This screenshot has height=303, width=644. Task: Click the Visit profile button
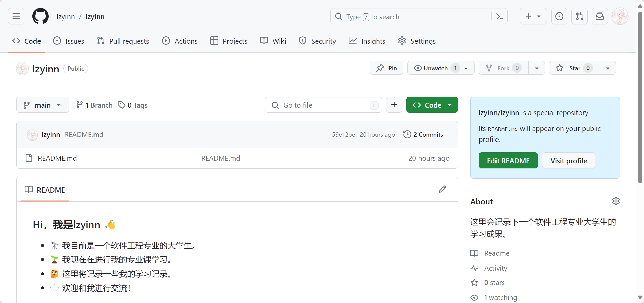pyautogui.click(x=569, y=160)
